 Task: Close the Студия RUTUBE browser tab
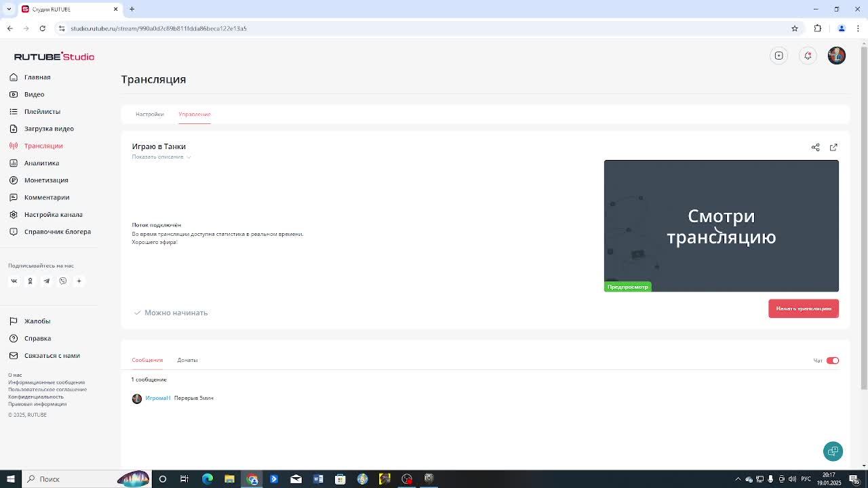point(115,9)
